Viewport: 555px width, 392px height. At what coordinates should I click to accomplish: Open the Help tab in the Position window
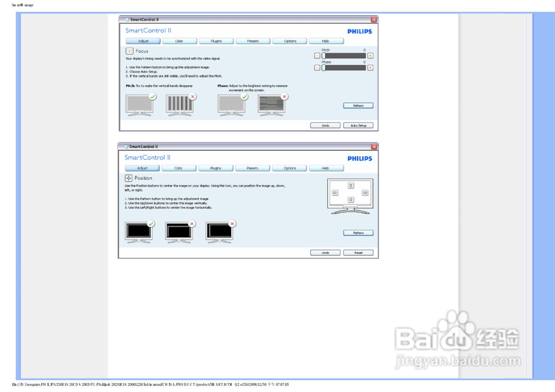[326, 168]
